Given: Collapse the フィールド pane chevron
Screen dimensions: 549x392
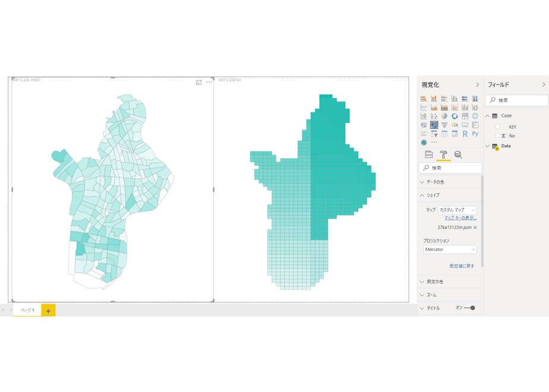Looking at the screenshot, I should [544, 85].
